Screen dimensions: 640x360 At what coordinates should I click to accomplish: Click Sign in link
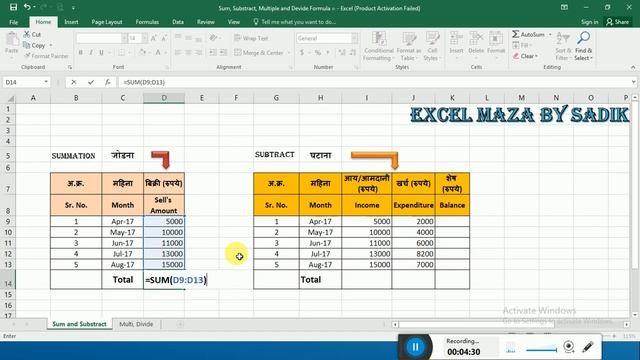(x=589, y=22)
